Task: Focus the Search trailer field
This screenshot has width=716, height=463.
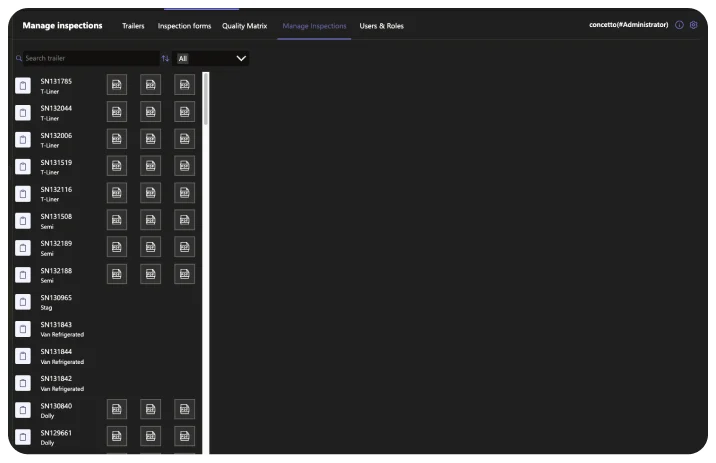Action: coord(91,58)
